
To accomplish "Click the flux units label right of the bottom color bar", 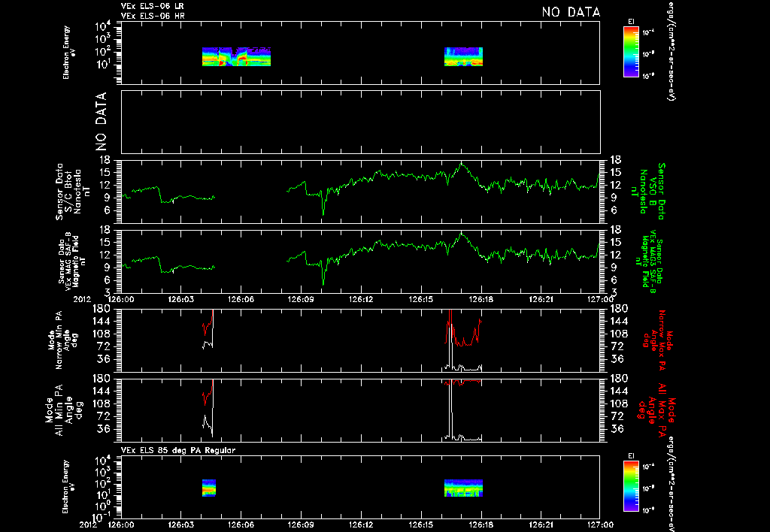I will (671, 483).
